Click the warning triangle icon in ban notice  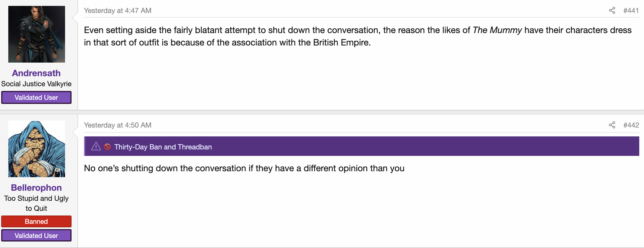[x=96, y=146]
